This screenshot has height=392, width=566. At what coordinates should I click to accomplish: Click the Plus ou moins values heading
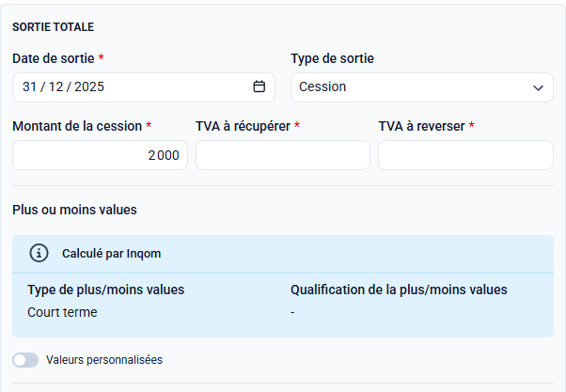[74, 210]
